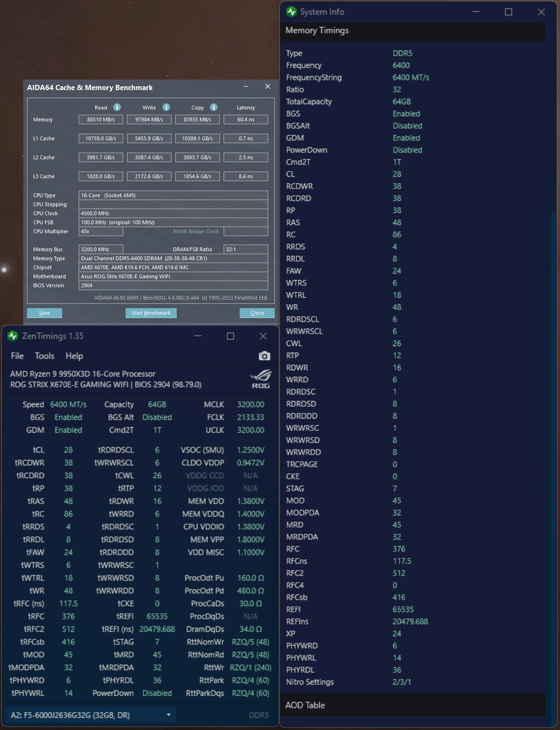Click the ProcOdt Pu value 160.0 Ω

pyautogui.click(x=251, y=578)
